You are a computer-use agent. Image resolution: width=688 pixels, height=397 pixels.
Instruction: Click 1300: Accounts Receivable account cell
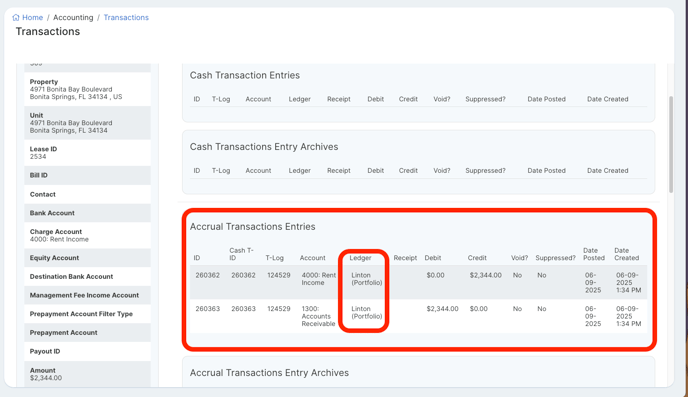click(318, 316)
